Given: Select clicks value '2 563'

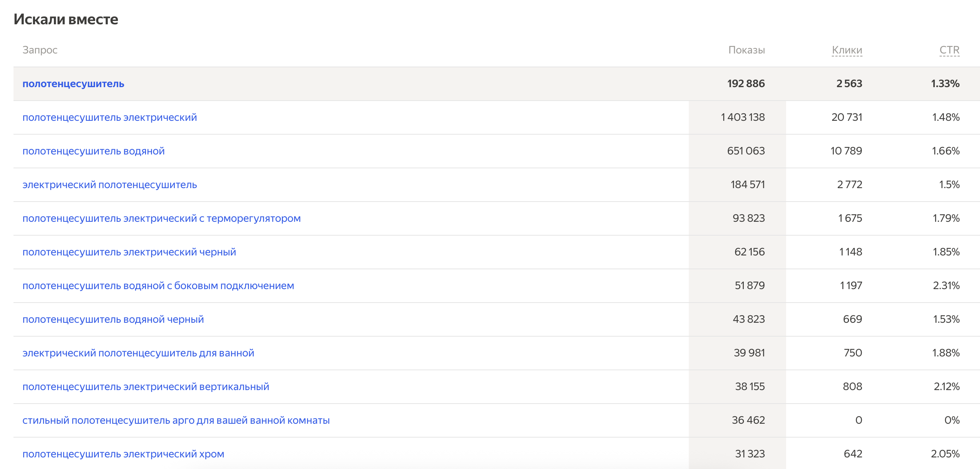Looking at the screenshot, I should pyautogui.click(x=849, y=84).
